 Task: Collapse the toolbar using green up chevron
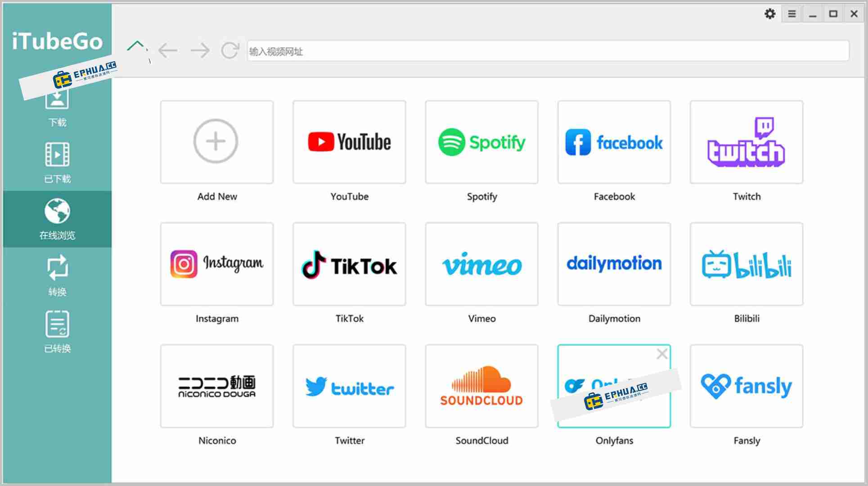click(136, 45)
